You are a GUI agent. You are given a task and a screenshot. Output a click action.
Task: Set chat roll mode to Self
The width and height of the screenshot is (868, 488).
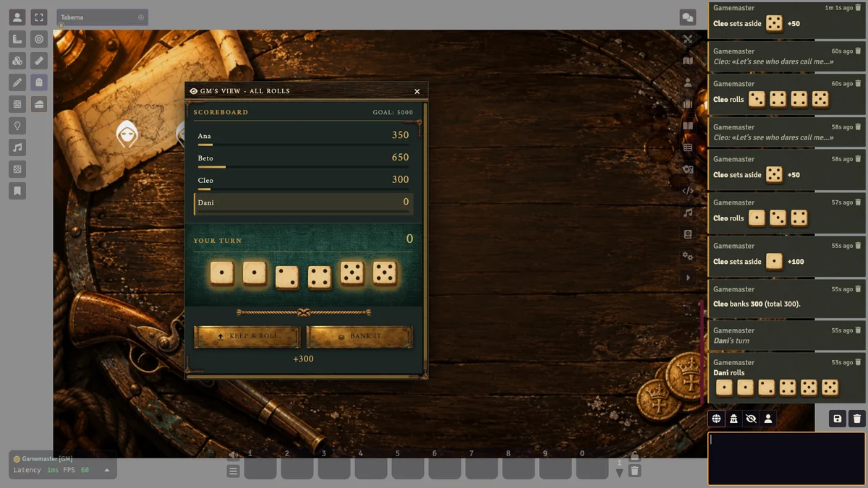pyautogui.click(x=768, y=419)
